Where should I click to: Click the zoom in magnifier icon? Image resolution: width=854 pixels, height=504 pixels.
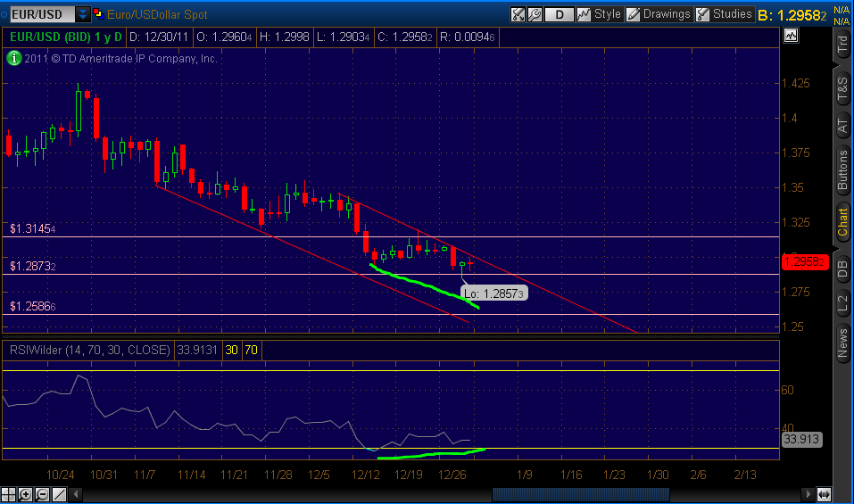(25, 495)
